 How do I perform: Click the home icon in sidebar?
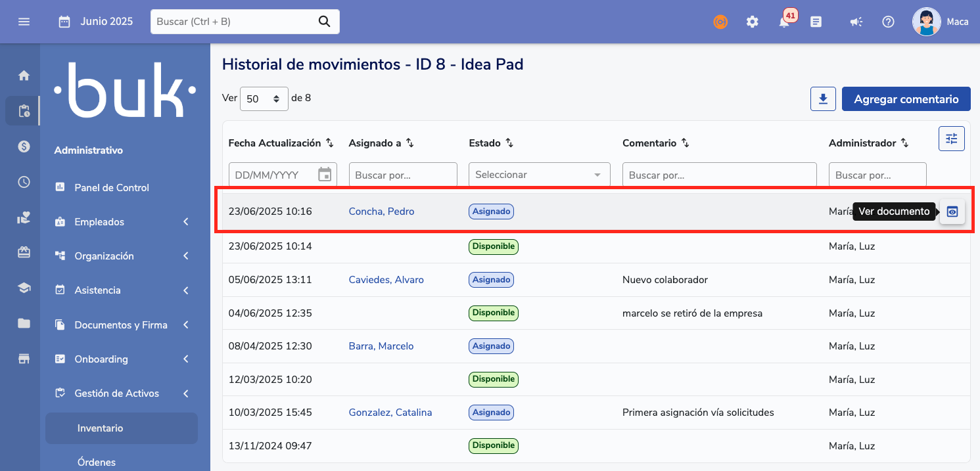pyautogui.click(x=24, y=76)
